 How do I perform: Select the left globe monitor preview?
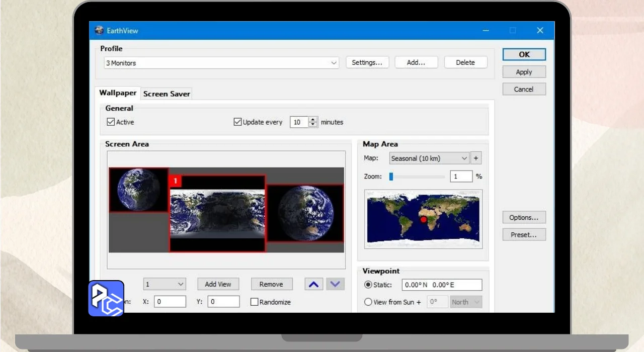(138, 190)
